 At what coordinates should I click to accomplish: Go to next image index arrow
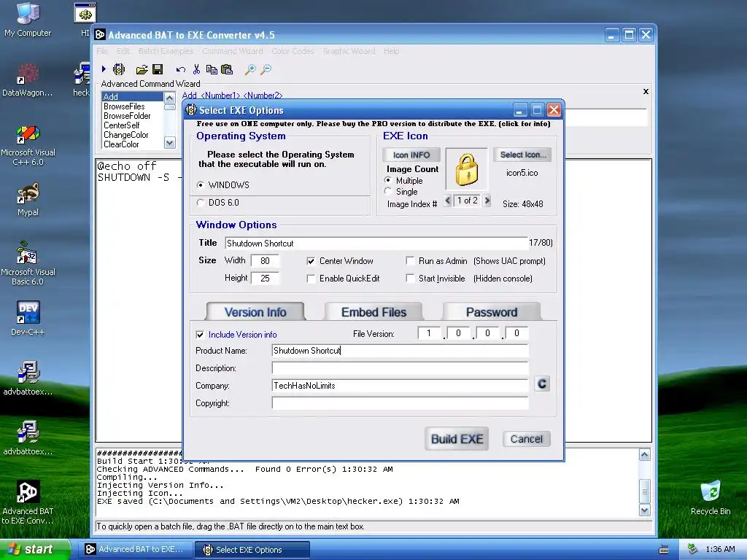tap(487, 201)
